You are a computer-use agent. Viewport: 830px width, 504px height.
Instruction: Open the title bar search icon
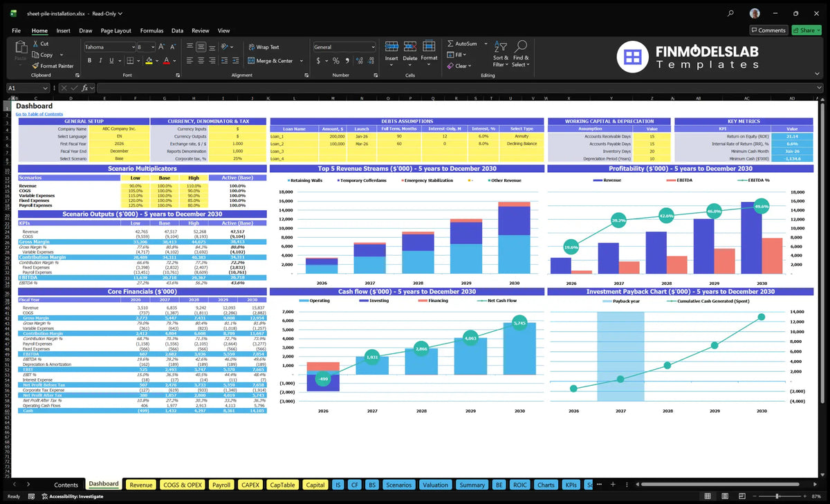[x=730, y=13]
